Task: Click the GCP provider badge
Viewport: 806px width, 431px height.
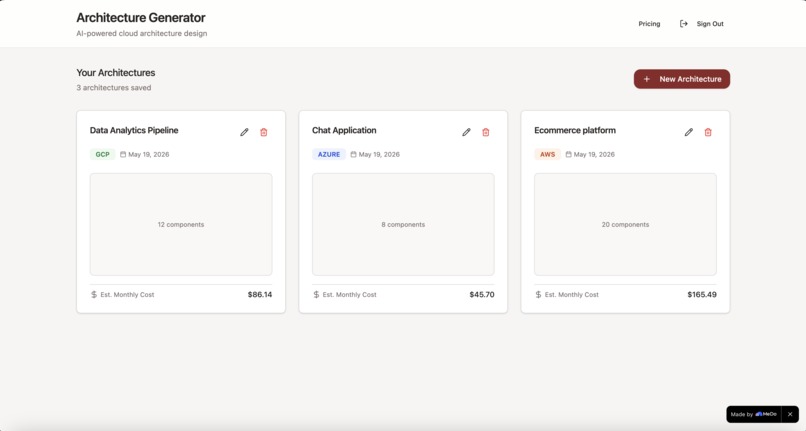Action: click(102, 154)
